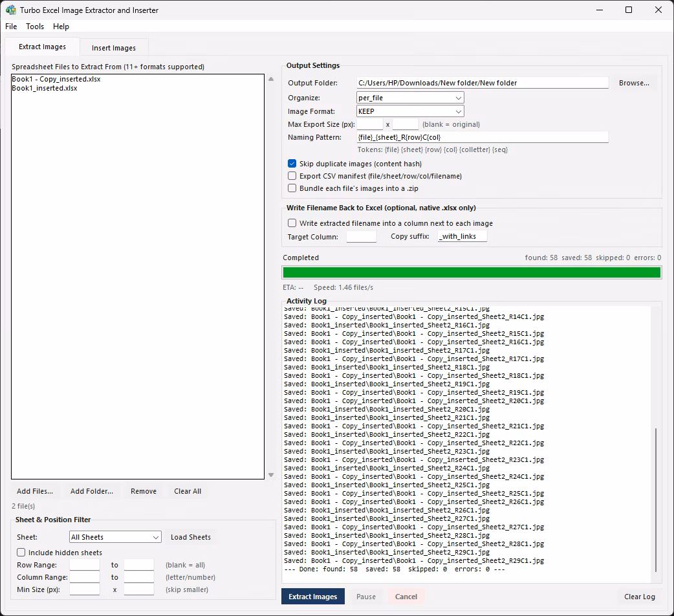Click the Copy suffix field
Screen dimensions: 674x616
(462, 236)
